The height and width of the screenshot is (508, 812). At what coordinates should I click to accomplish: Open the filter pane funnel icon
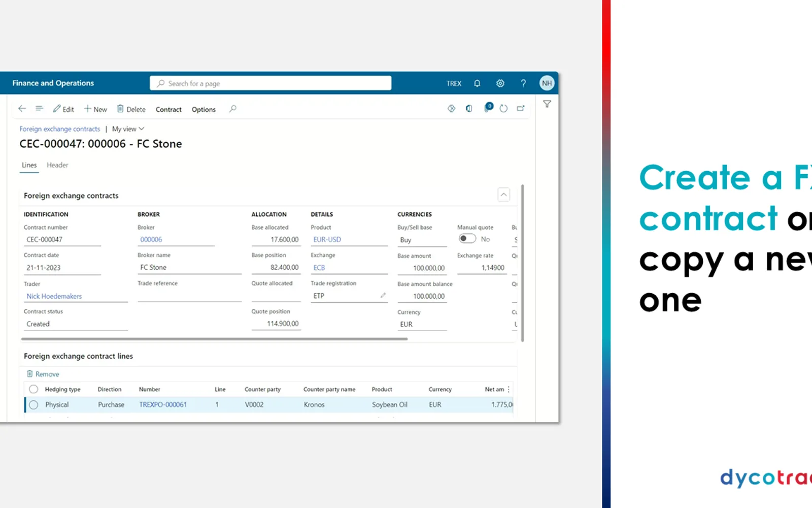pos(547,104)
